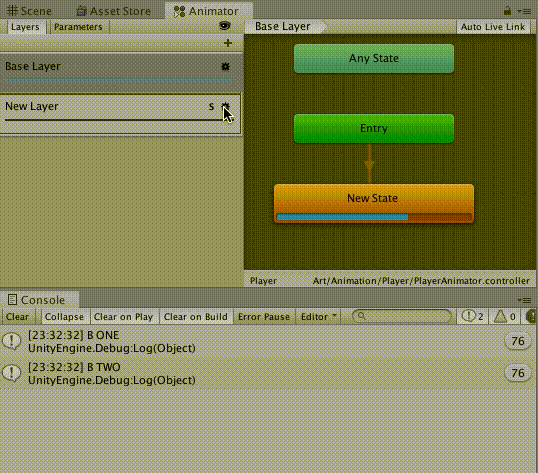Add a new animator layer with plus icon
This screenshot has height=473, width=538.
pos(228,43)
